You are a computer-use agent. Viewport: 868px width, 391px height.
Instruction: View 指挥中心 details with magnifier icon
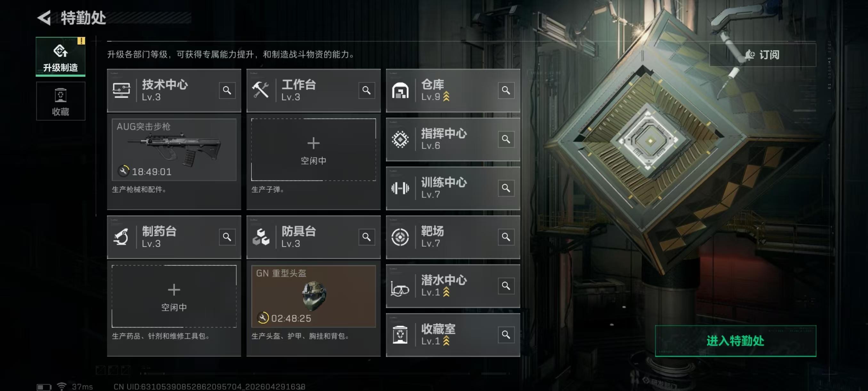(x=506, y=139)
